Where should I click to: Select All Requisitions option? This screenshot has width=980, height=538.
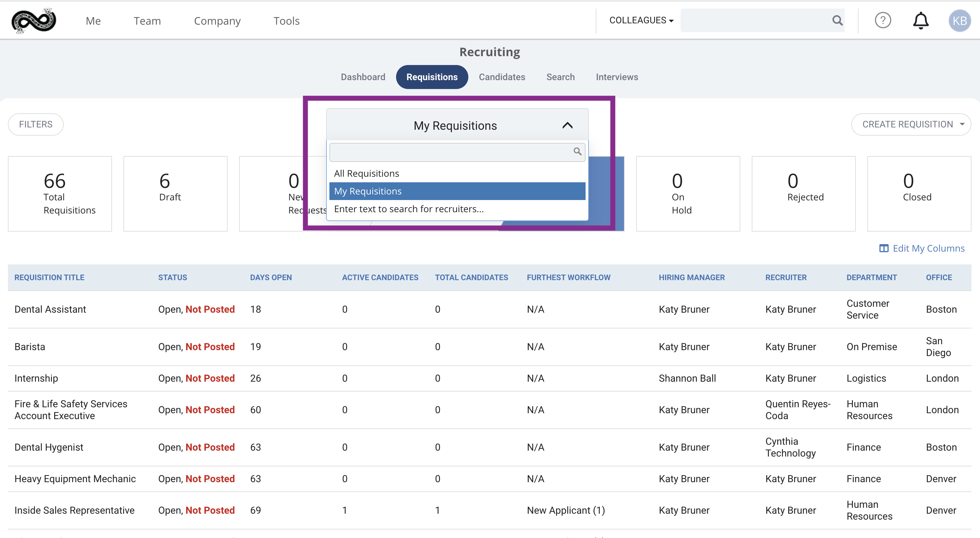point(457,173)
